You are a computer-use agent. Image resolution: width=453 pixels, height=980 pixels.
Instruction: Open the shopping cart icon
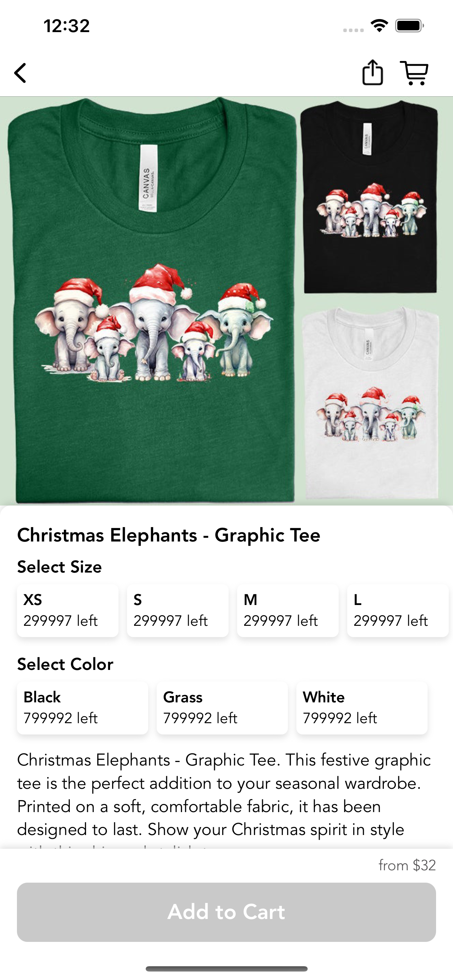tap(414, 73)
